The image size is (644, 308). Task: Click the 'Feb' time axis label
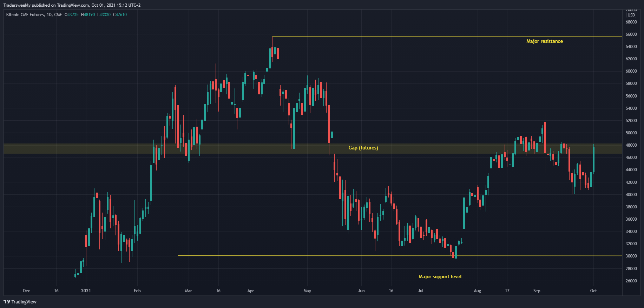coord(137,291)
